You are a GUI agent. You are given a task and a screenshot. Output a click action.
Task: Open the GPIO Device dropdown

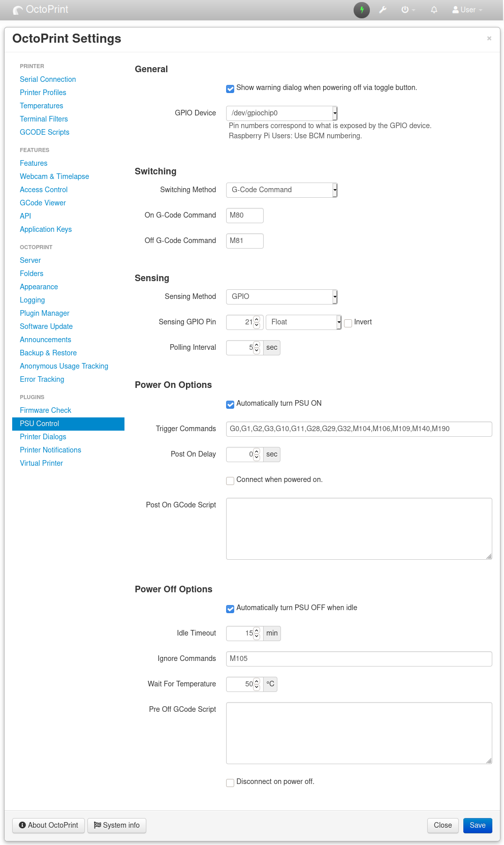(x=281, y=113)
